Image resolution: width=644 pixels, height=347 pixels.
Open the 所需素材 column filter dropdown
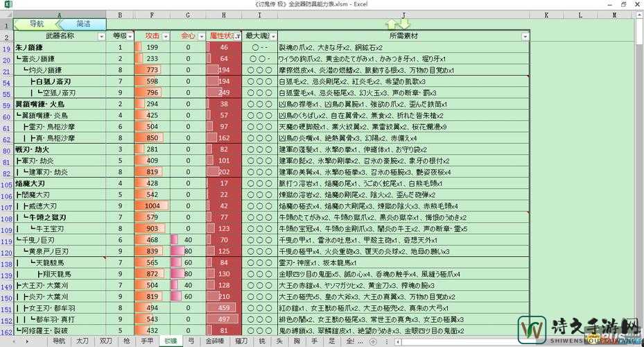pos(525,37)
